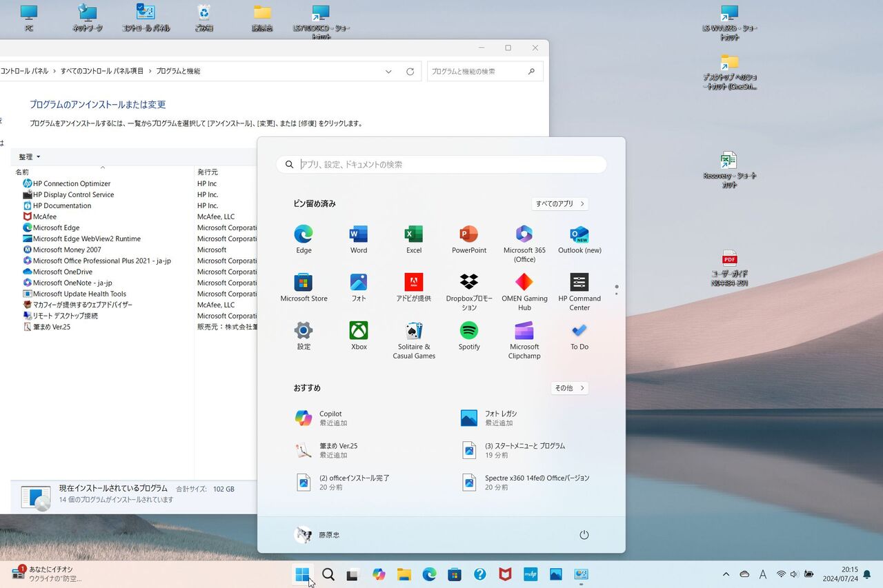This screenshot has height=588, width=883.
Task: Open the 整理 dropdown in Programs and Features
Action: (x=30, y=157)
